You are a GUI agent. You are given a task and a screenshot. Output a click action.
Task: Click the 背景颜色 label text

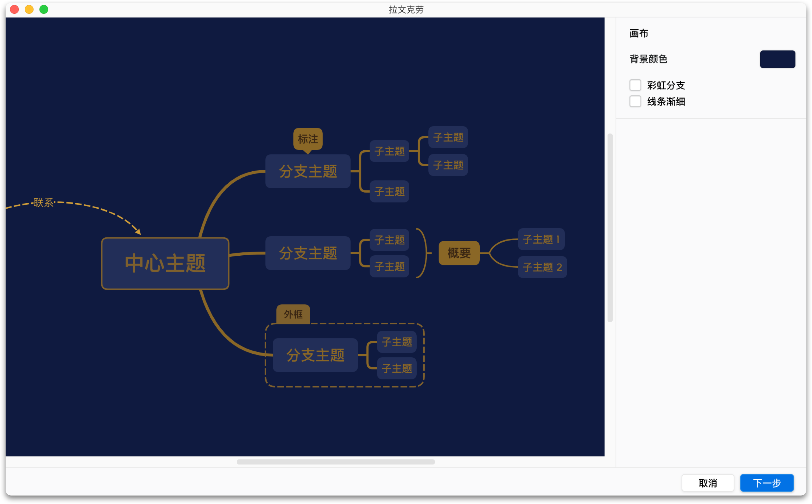tap(648, 59)
